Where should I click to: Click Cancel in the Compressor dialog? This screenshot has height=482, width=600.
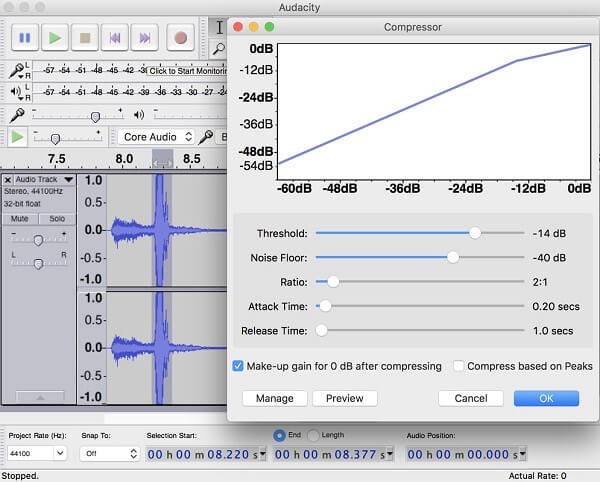click(471, 398)
